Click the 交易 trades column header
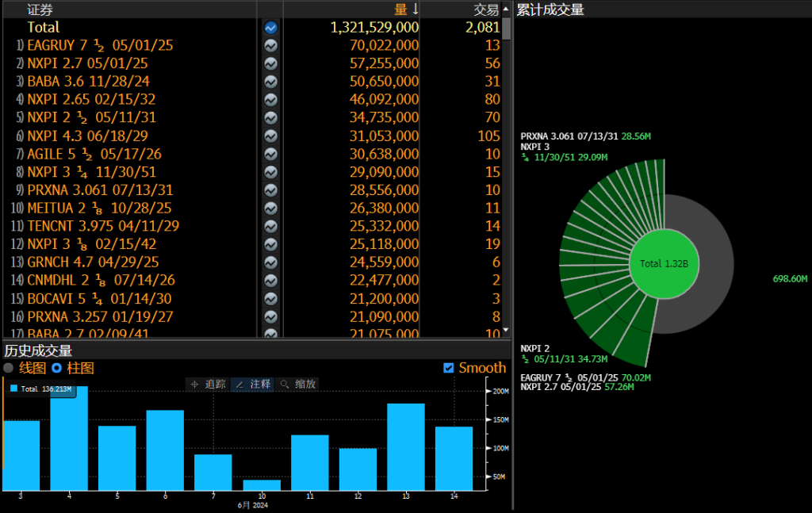Viewport: 812px width, 513px height. point(486,10)
